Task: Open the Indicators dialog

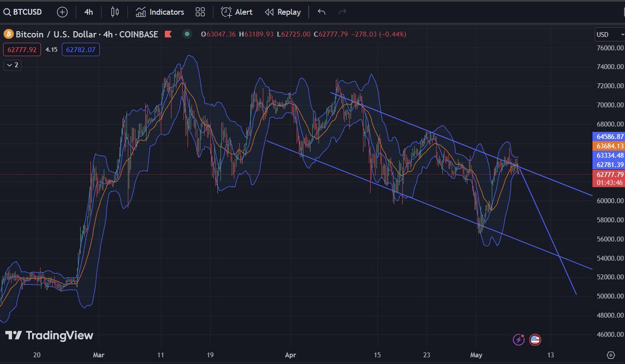Action: (x=160, y=12)
